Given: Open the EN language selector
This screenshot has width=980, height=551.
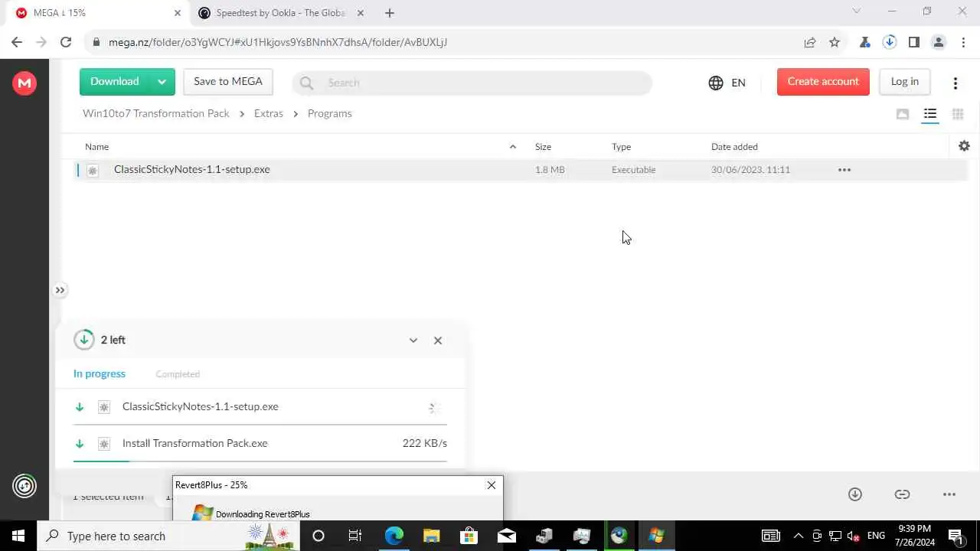Looking at the screenshot, I should click(727, 83).
